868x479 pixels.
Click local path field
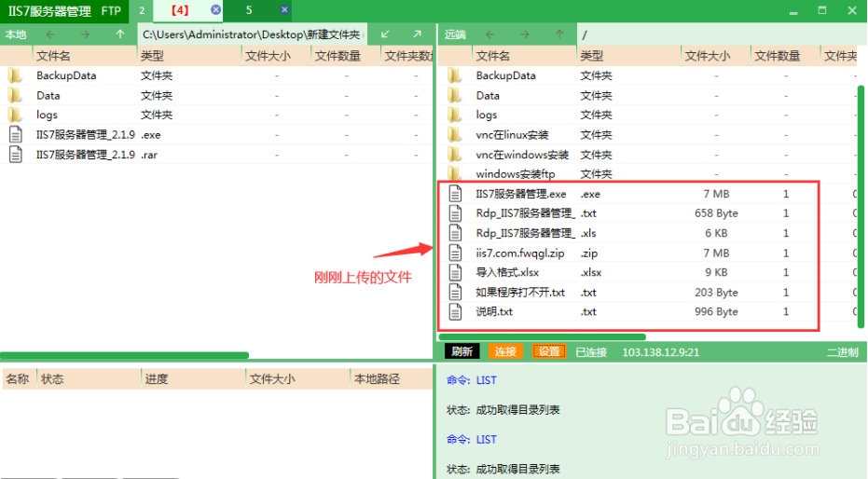[x=252, y=34]
